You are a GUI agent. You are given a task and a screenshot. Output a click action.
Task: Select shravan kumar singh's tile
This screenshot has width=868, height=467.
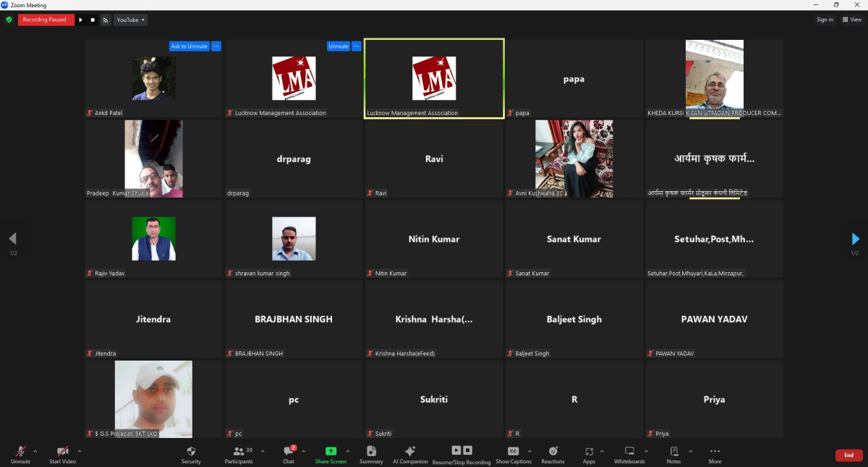[x=294, y=239]
